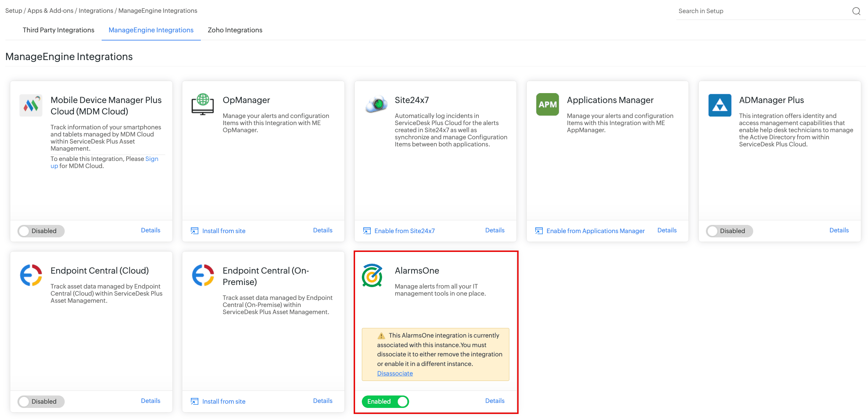868x420 pixels.
Task: Open Details for Site24x7
Action: coord(495,230)
